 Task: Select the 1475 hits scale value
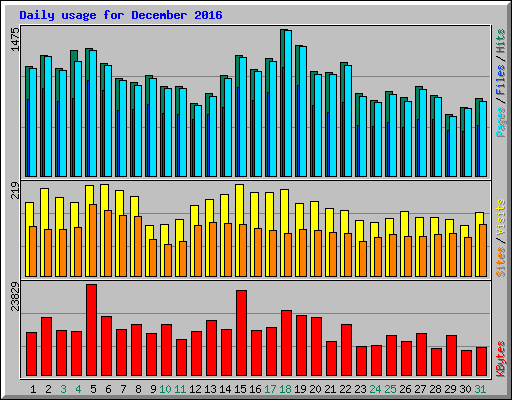pos(15,39)
